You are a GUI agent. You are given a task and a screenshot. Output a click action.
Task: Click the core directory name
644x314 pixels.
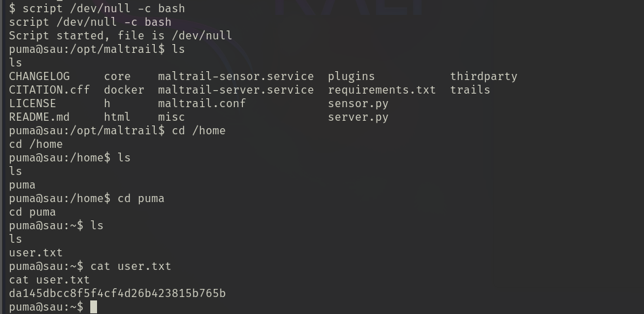click(117, 76)
